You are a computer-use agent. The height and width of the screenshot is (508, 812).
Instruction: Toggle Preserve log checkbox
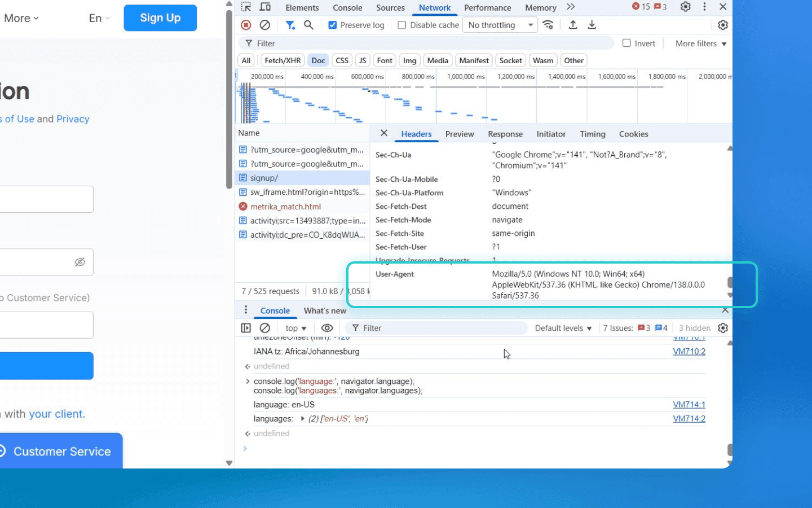tap(333, 25)
